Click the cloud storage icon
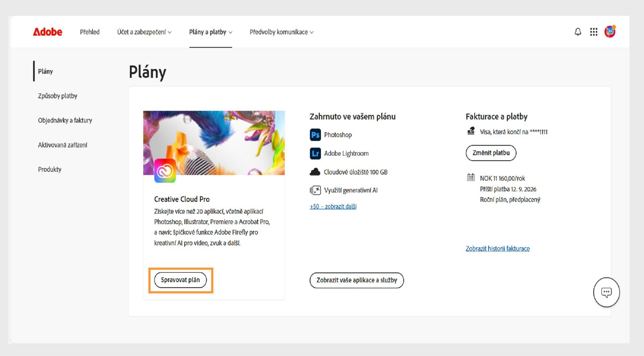Viewport: 644px width, 356px height. (x=315, y=172)
